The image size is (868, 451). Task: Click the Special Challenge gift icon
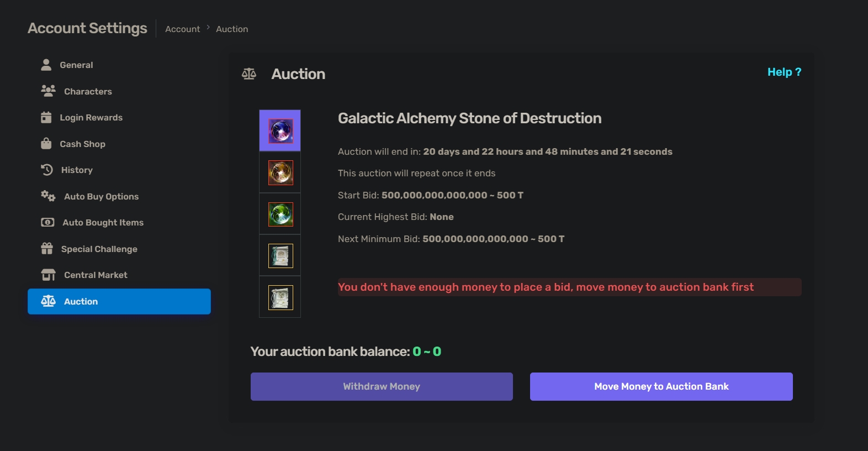[x=47, y=249]
